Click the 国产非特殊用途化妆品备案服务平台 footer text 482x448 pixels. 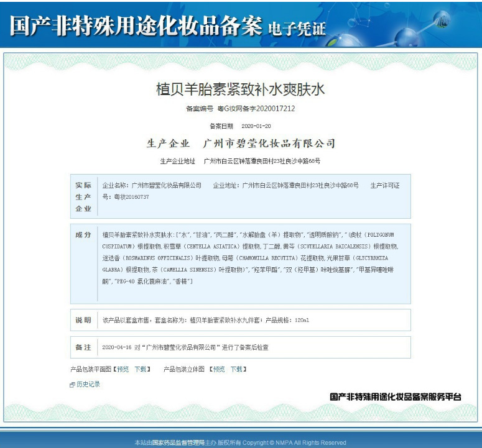[396, 396]
